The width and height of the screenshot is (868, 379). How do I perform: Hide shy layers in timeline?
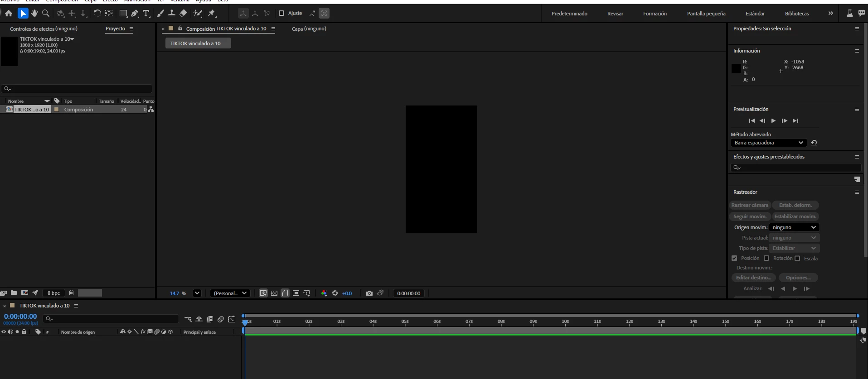click(x=199, y=319)
